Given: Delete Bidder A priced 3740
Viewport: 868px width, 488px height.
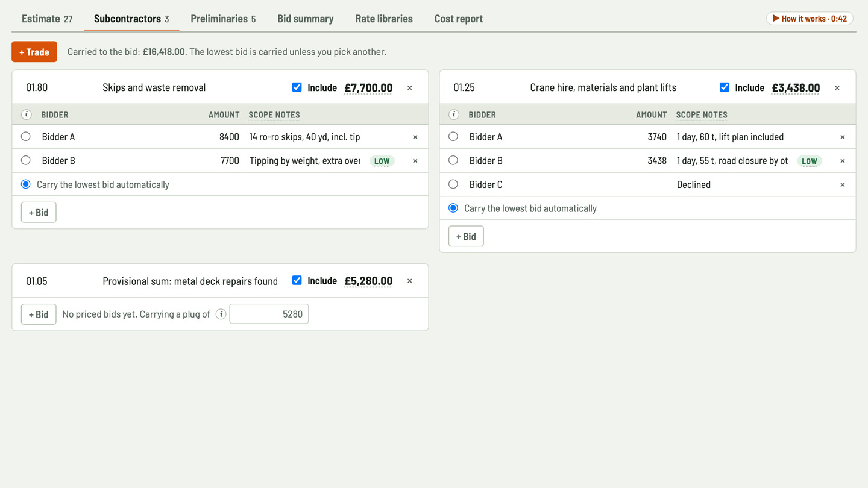Looking at the screenshot, I should pos(843,137).
